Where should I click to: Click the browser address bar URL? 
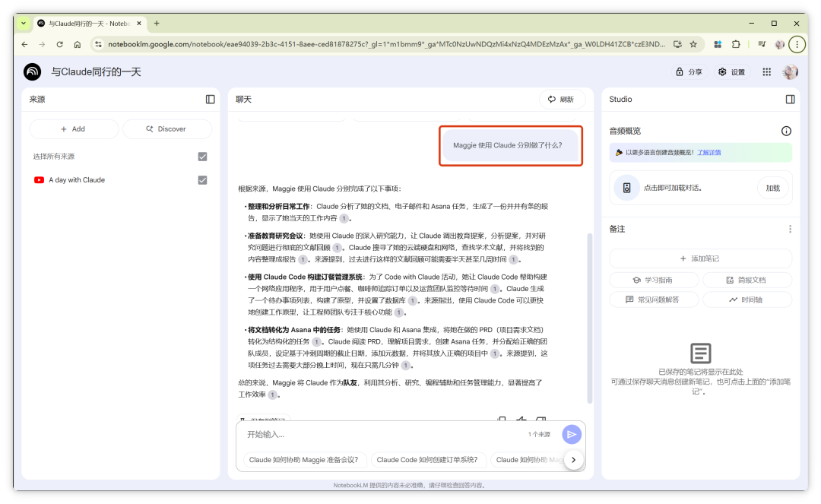coord(386,45)
